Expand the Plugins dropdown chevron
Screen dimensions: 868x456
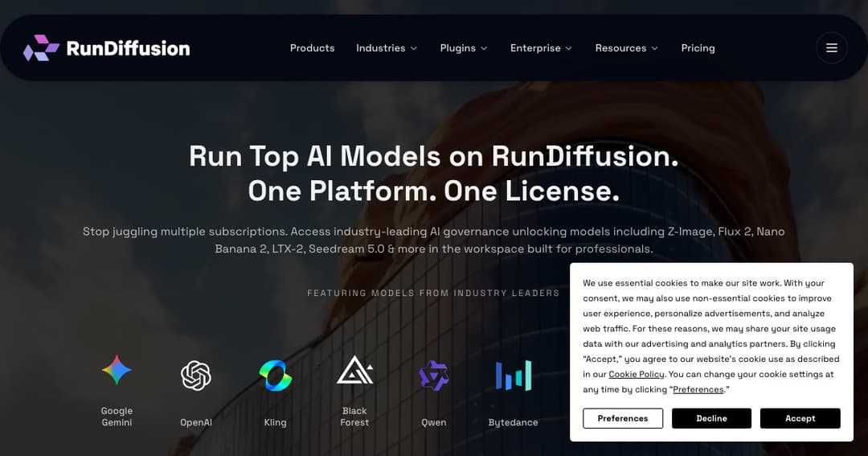coord(484,49)
